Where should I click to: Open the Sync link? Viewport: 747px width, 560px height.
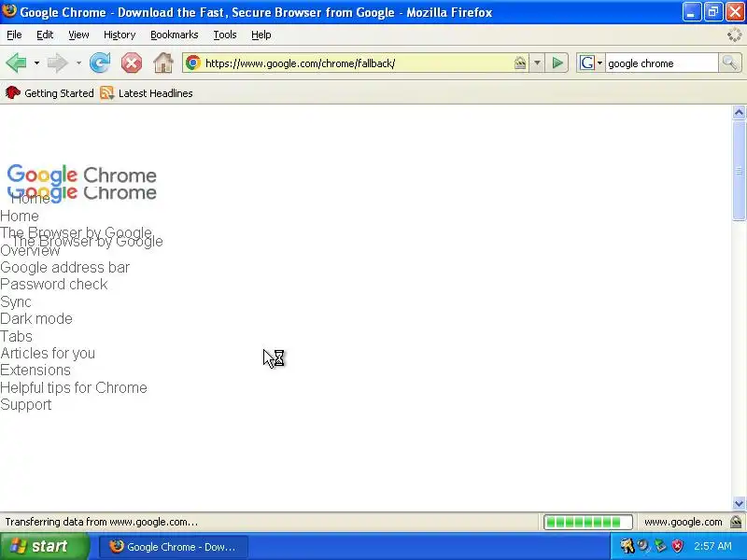pos(16,301)
